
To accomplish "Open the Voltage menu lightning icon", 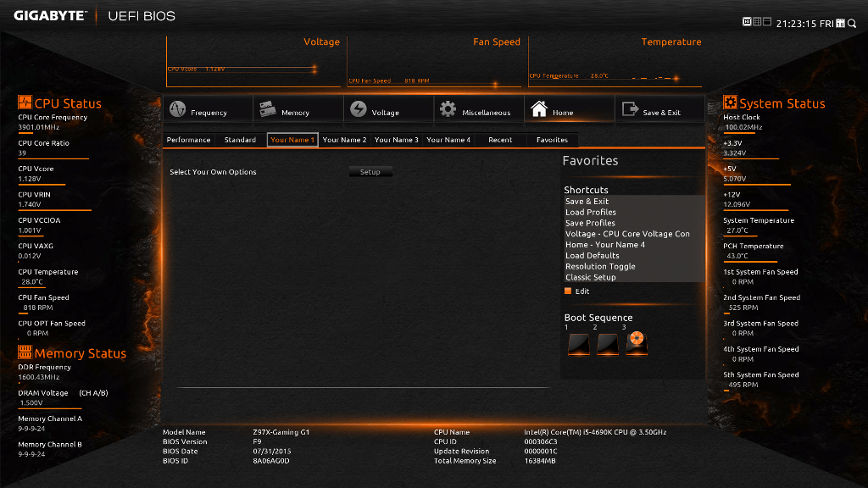I will click(x=359, y=109).
